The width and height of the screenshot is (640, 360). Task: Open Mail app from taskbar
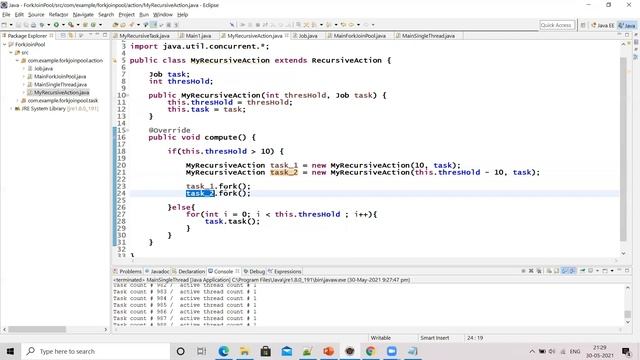(287, 351)
